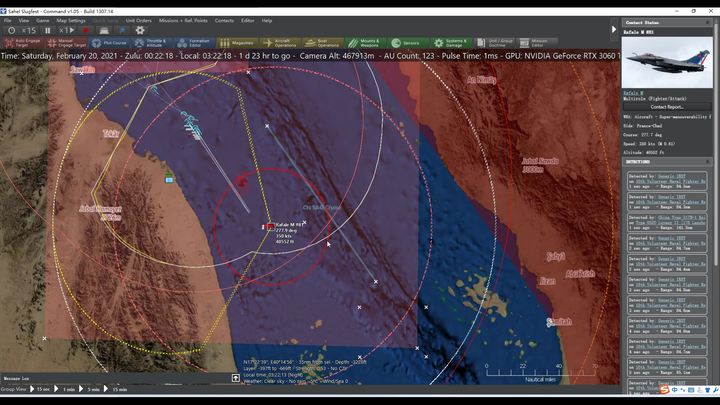The image size is (720, 405).
Task: Click the China Type 517H-1 sensor link
Action: tap(682, 217)
